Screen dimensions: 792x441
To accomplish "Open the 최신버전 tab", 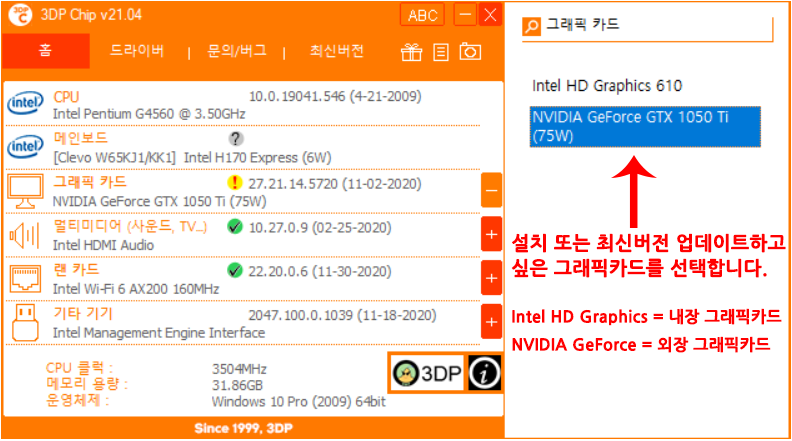I will point(336,51).
